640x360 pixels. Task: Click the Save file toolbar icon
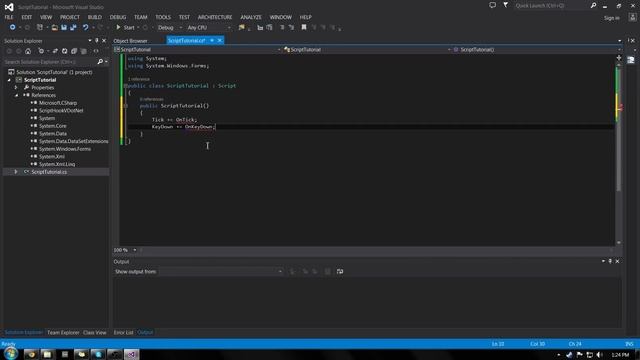pos(64,27)
